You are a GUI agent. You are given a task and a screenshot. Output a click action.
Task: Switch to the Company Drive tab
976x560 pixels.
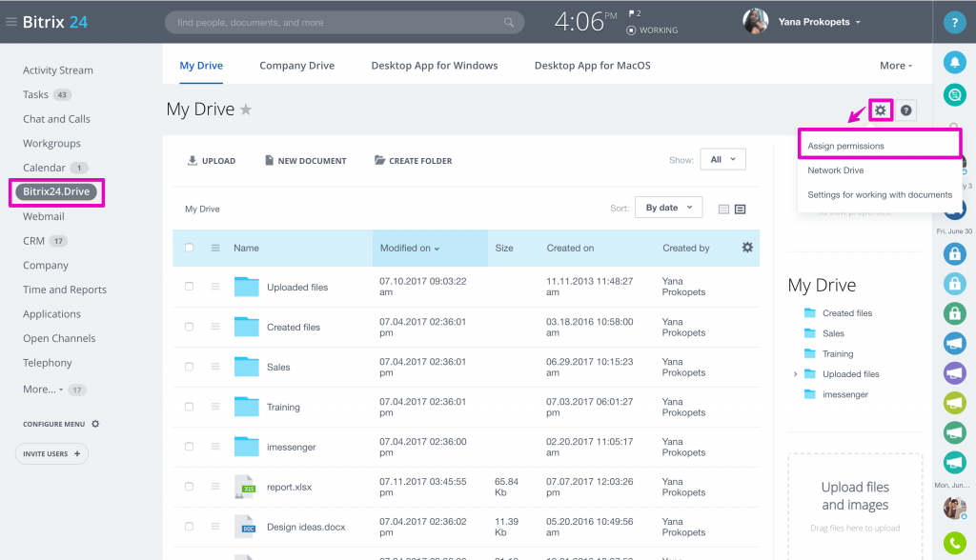[297, 66]
